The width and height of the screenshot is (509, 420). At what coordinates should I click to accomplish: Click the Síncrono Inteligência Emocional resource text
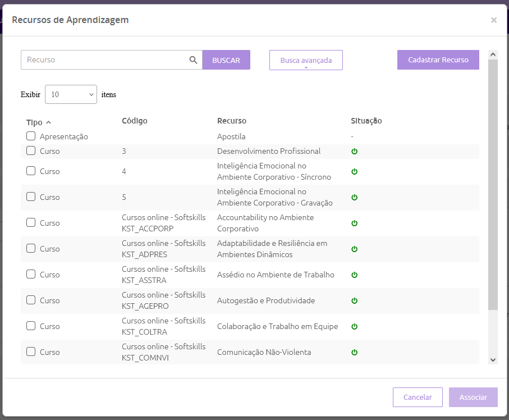[x=274, y=171]
